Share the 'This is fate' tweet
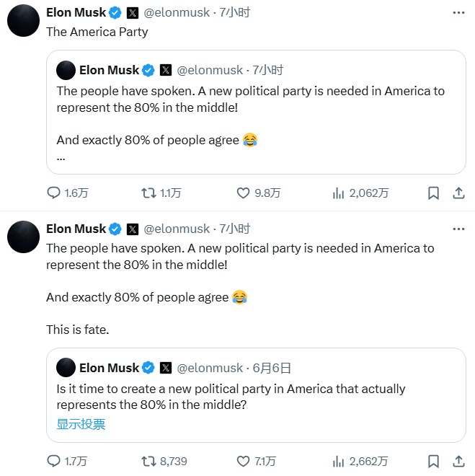 point(458,461)
